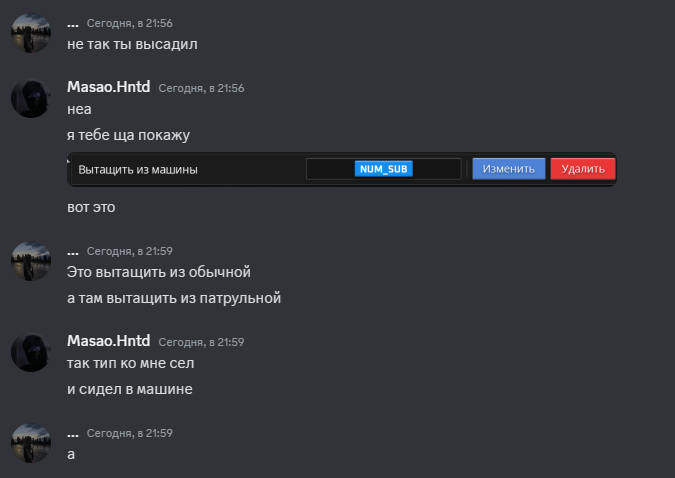The width and height of the screenshot is (675, 478).
Task: Select message 'а там вытащить из патрульной'
Action: (x=174, y=298)
